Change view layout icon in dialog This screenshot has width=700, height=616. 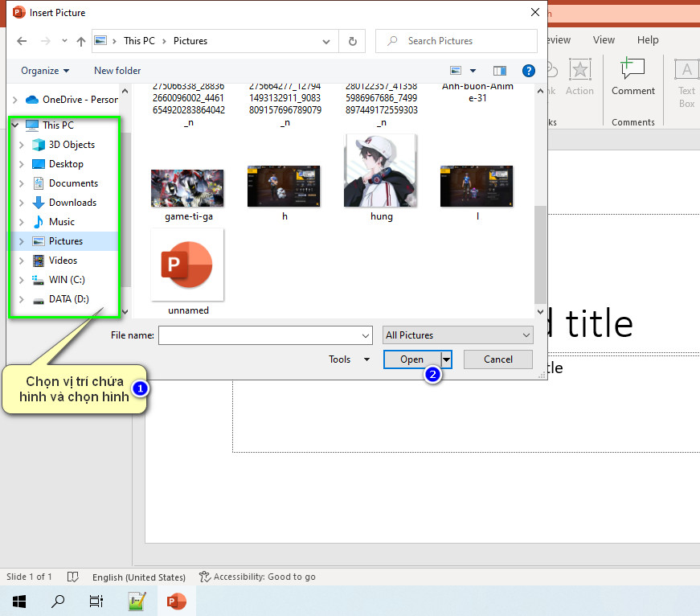(456, 71)
